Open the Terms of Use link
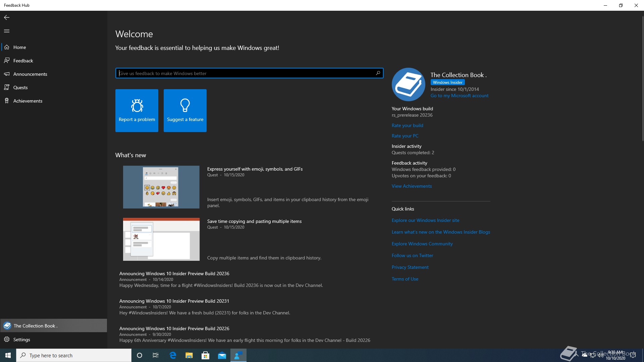 coord(405,279)
